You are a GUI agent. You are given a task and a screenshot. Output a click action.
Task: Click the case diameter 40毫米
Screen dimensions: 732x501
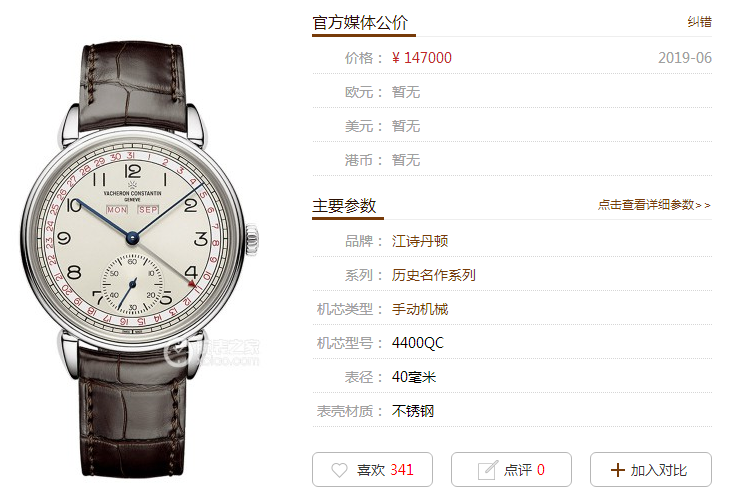(414, 377)
